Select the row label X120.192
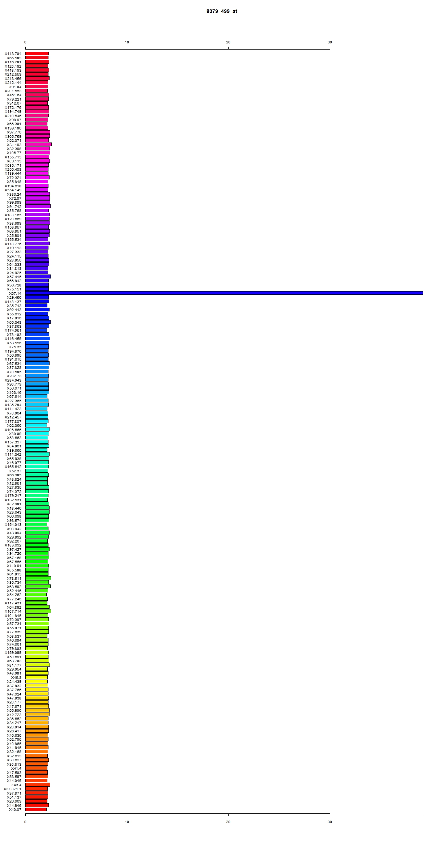Viewport: 434px width, 868px height. click(13, 66)
